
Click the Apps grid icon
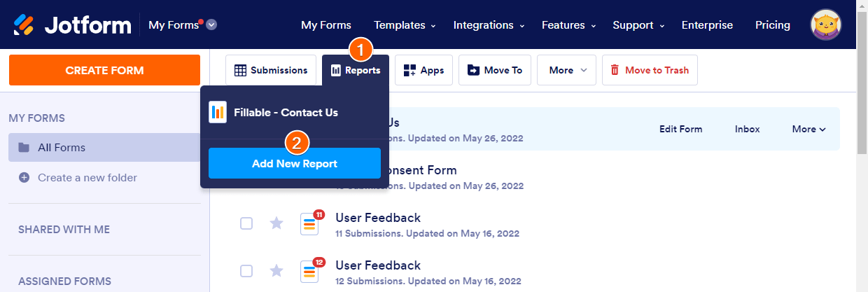coord(410,71)
